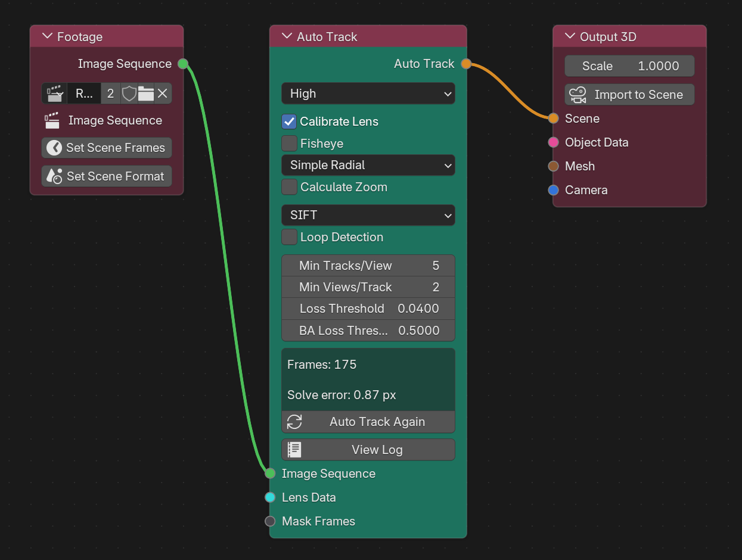Enable the Fisheye checkbox
The height and width of the screenshot is (560, 742).
click(x=289, y=144)
